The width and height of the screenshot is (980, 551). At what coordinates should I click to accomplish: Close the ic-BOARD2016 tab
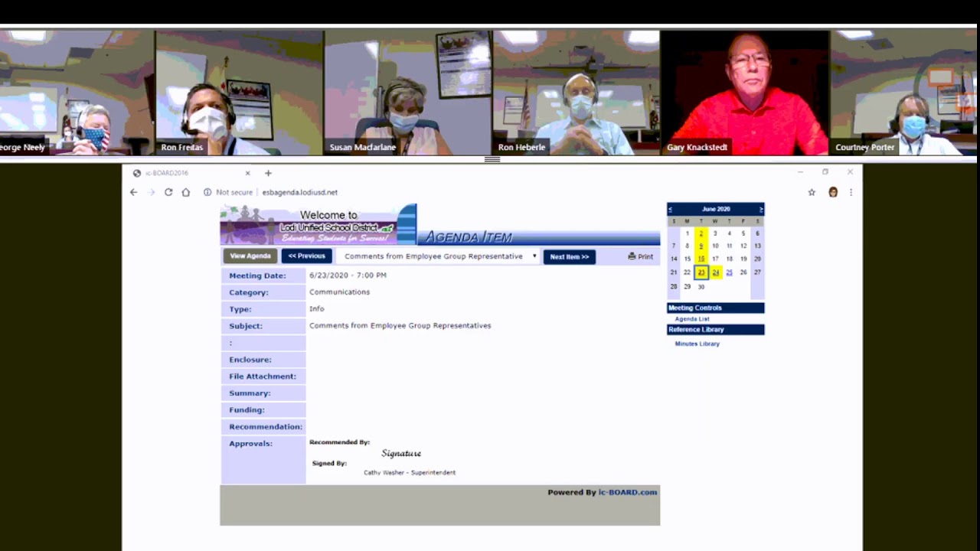[x=247, y=173]
